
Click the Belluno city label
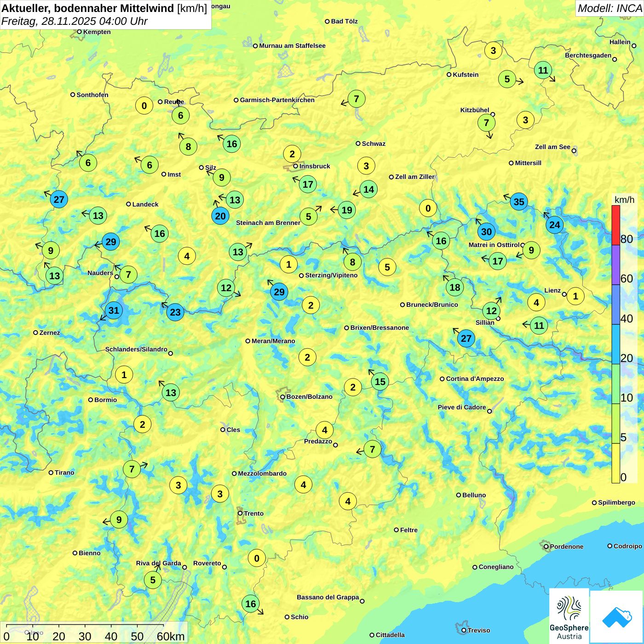tap(474, 495)
